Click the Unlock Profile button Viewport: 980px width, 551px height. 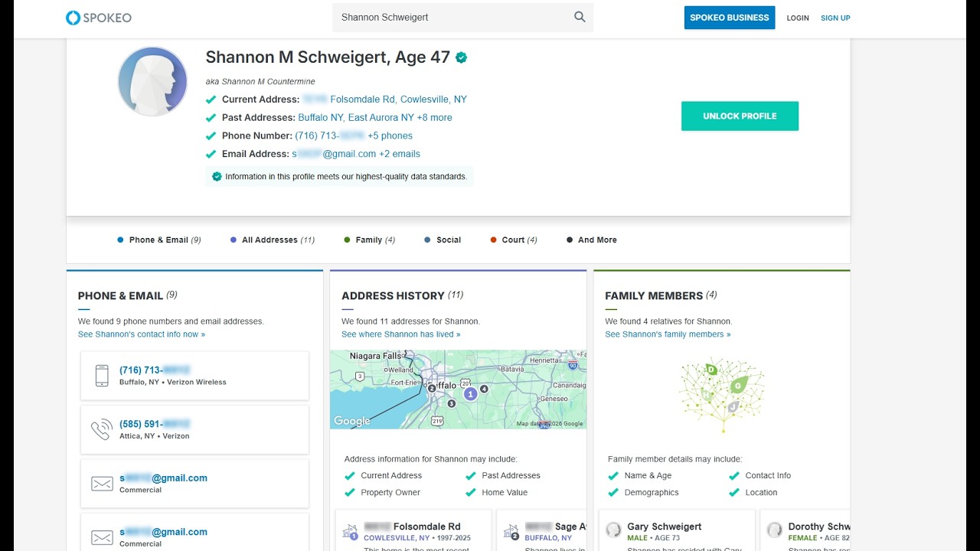740,116
